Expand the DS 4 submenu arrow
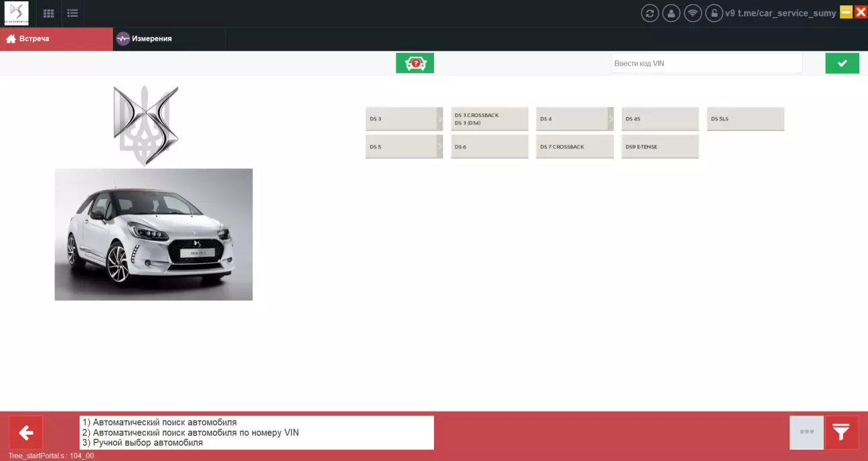This screenshot has height=461, width=868. point(611,118)
